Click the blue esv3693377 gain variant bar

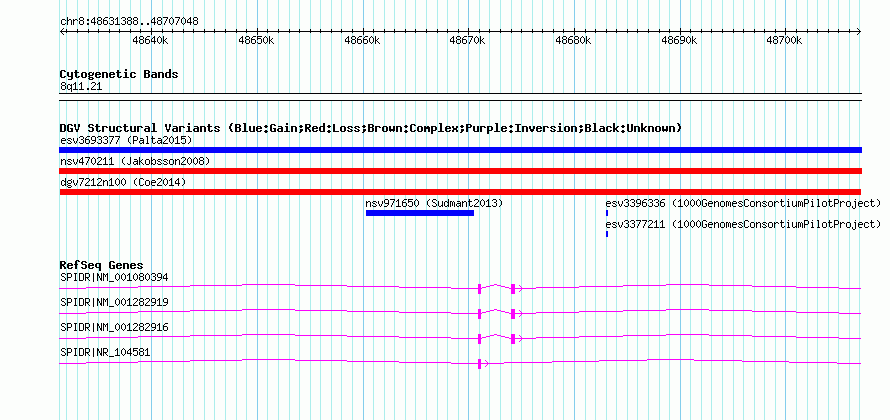460,150
